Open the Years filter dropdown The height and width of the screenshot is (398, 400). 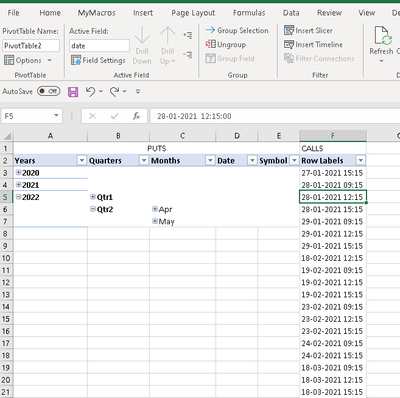82,161
